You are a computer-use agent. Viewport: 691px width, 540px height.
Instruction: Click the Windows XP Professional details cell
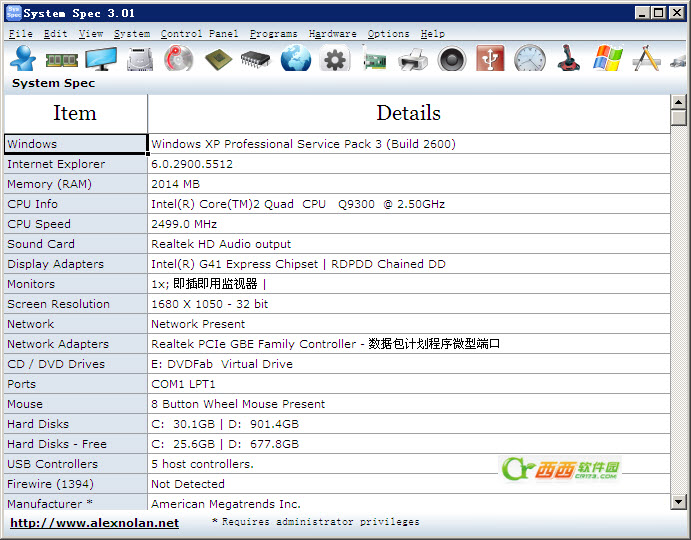[x=409, y=144]
